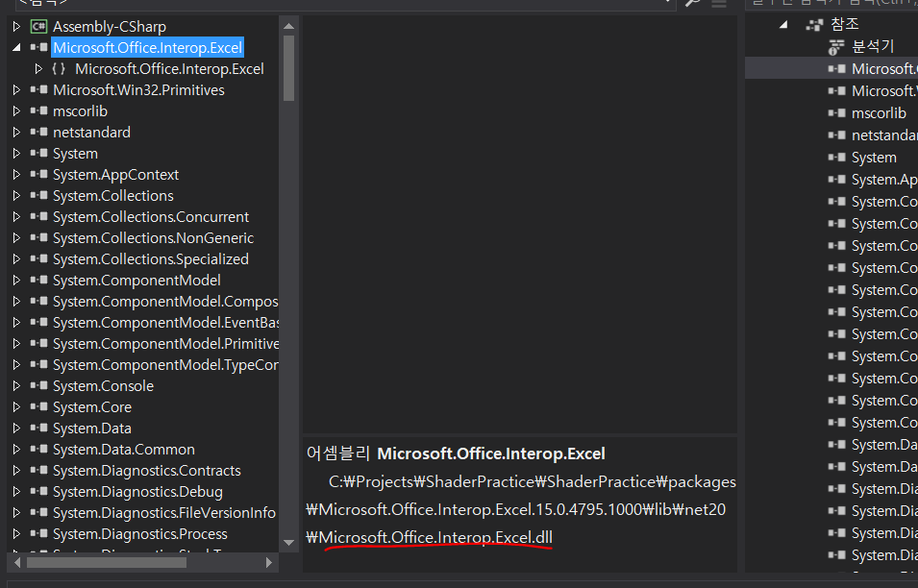Click the netstandard assembly icon in left tree

coord(39,132)
